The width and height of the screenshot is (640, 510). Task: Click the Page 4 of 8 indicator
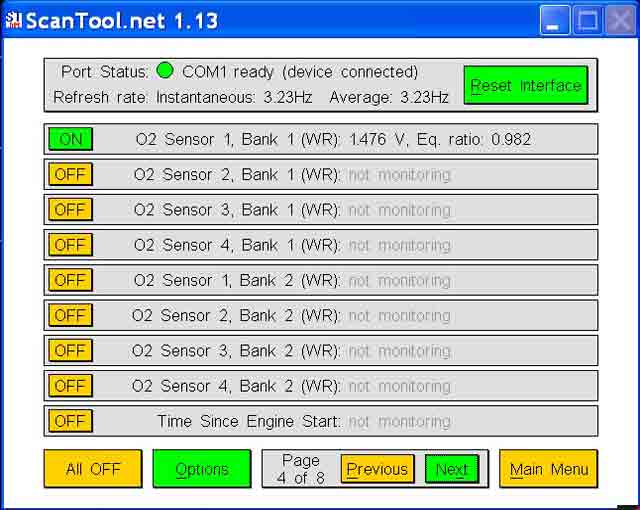[300, 469]
